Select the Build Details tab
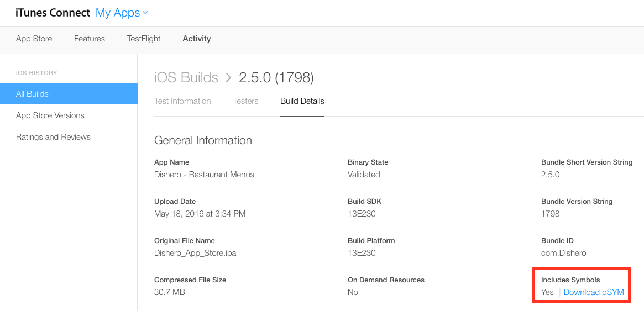Screen dimensions: 644x311 click(x=302, y=101)
